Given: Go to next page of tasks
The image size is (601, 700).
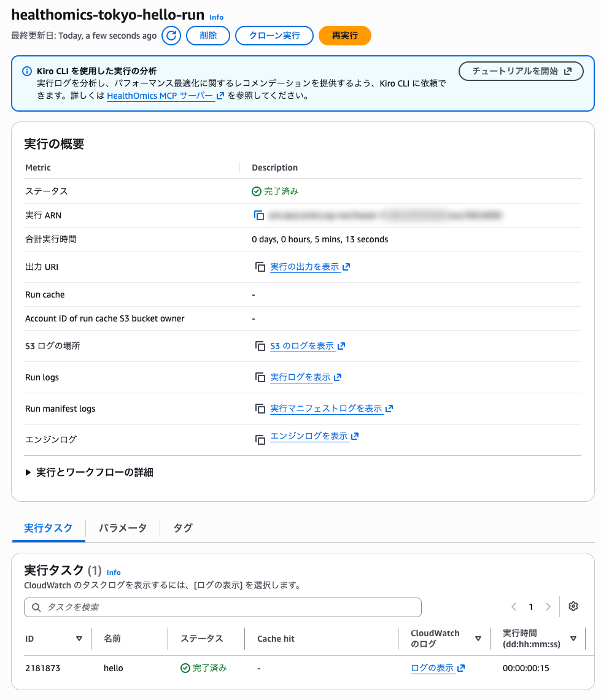Looking at the screenshot, I should coord(548,607).
